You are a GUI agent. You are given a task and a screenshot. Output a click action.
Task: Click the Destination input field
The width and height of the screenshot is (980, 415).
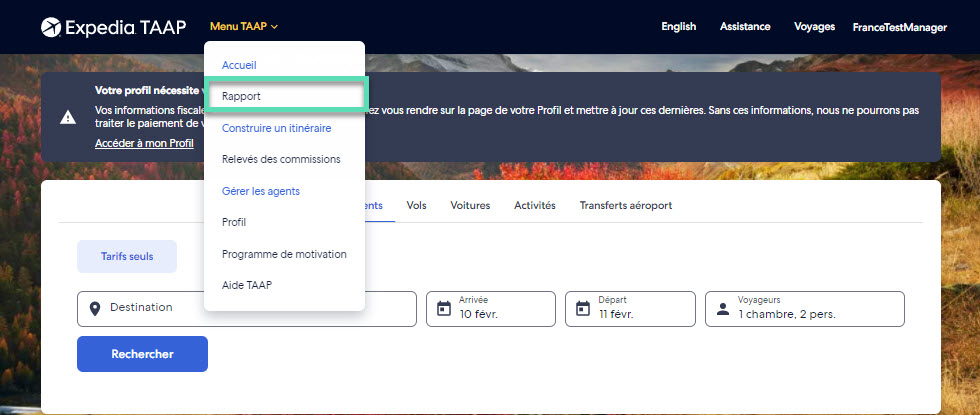(x=247, y=309)
